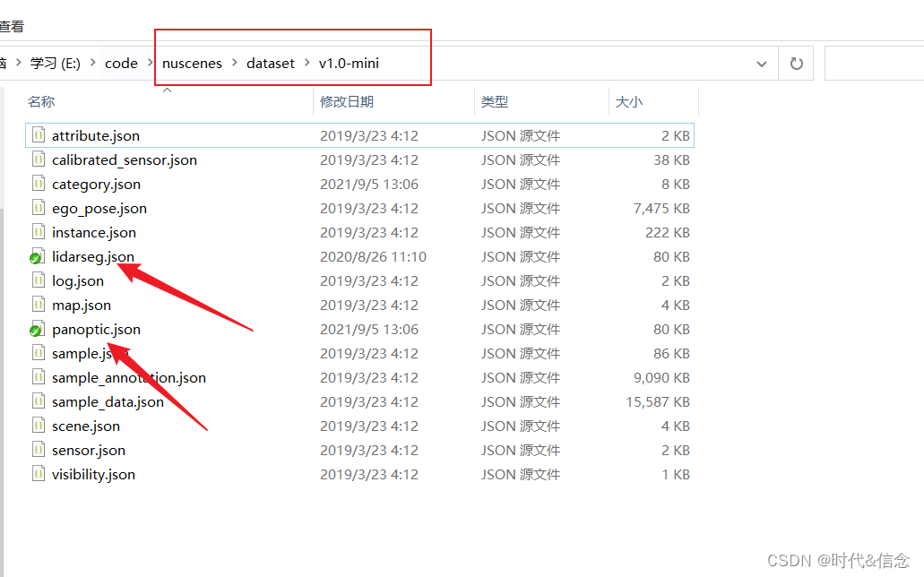Viewport: 924px width, 577px height.
Task: Click the 7,475 KB size cell
Action: 661,208
